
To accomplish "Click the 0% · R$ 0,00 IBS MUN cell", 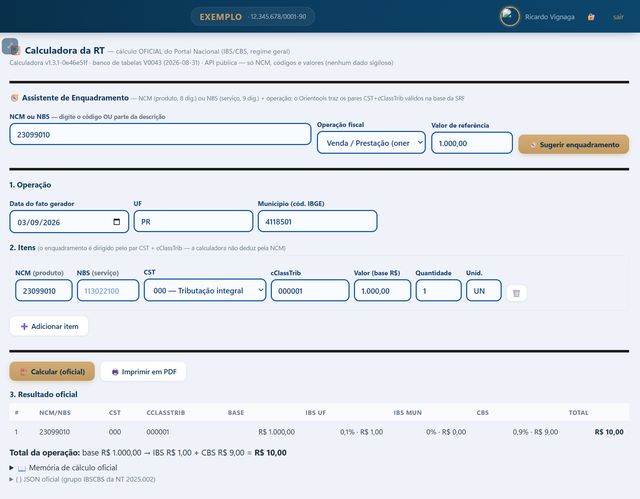I will (446, 432).
